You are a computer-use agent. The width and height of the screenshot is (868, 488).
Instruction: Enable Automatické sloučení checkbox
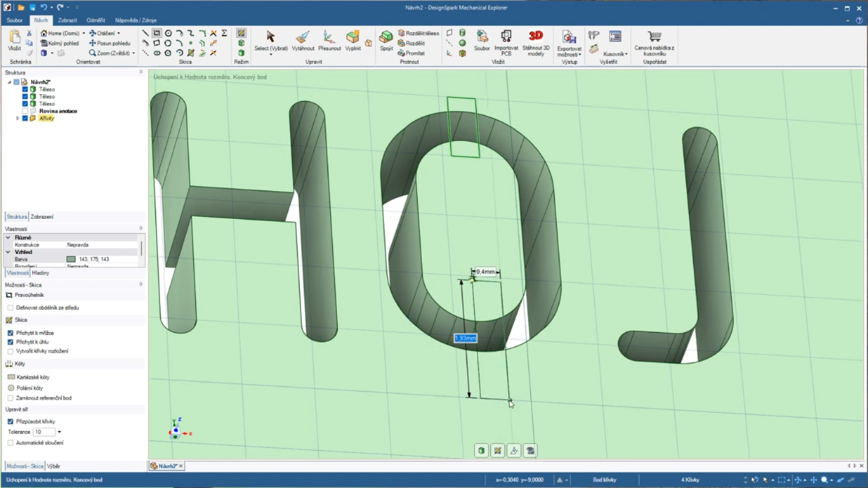[x=10, y=443]
